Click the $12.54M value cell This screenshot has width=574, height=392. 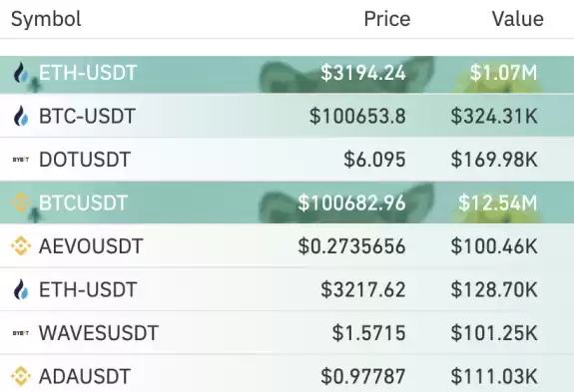498,202
